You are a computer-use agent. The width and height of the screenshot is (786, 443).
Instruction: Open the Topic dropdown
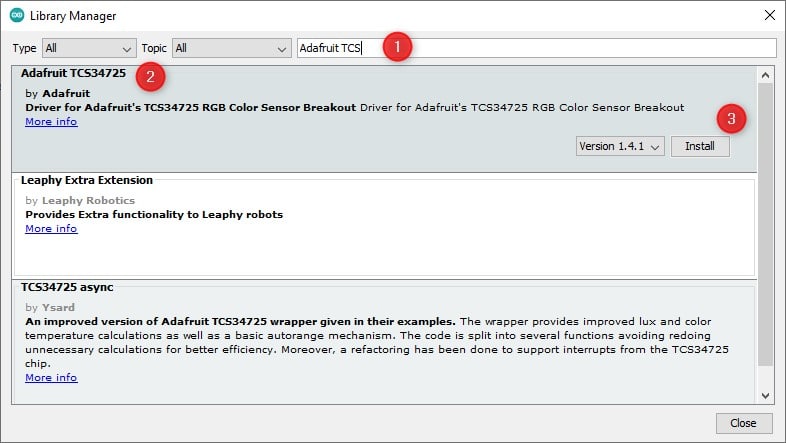coord(230,48)
